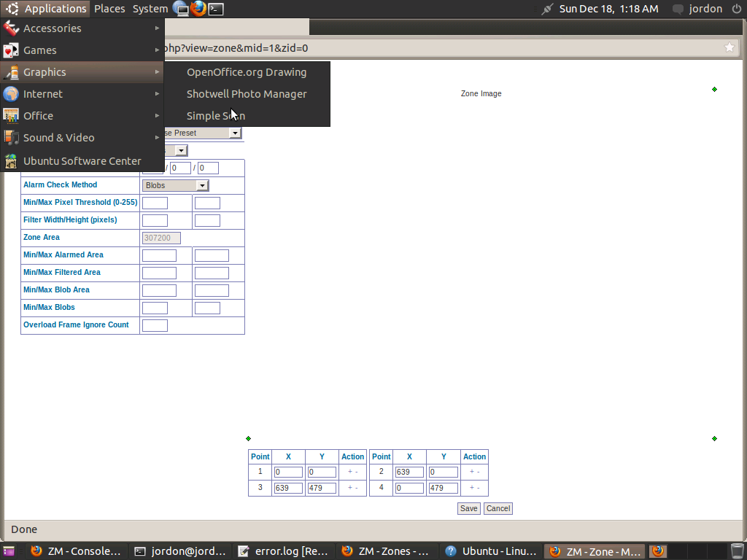Click the remote desktop launcher icon in top panel
747x560 pixels.
point(181,9)
